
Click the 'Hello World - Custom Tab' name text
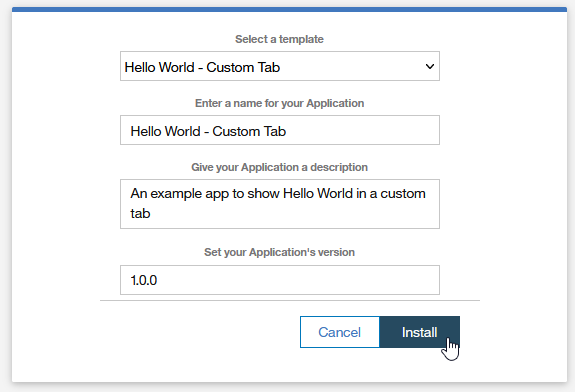click(208, 132)
